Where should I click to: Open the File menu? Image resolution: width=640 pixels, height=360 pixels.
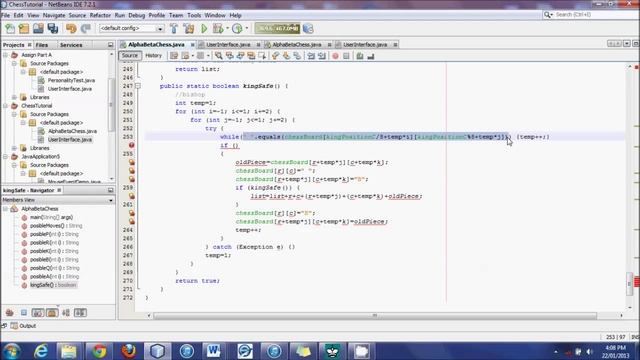tap(6, 15)
